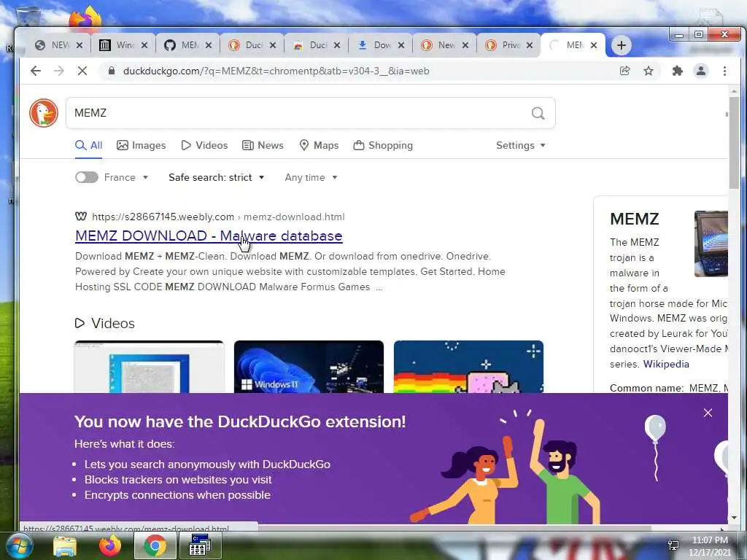Open the Safe search: strict dropdown
The width and height of the screenshot is (747, 560).
click(216, 177)
